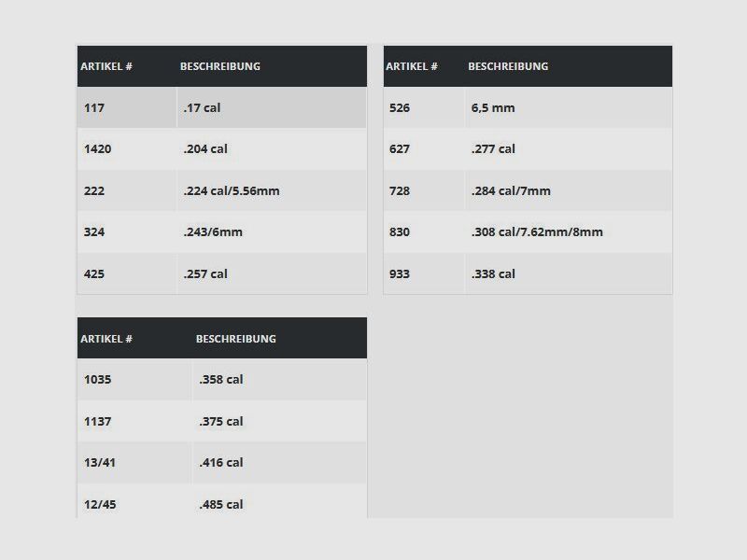
Task: Select article number 933
Action: click(400, 274)
